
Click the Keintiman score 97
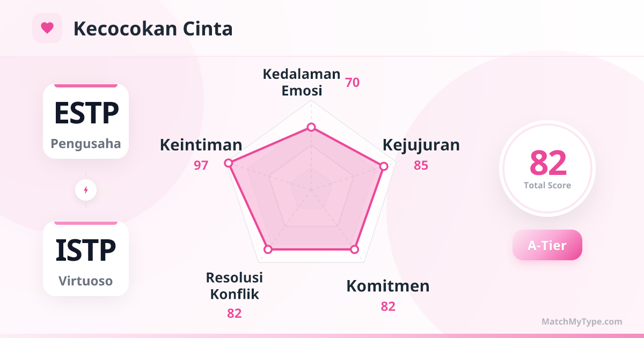point(201,165)
